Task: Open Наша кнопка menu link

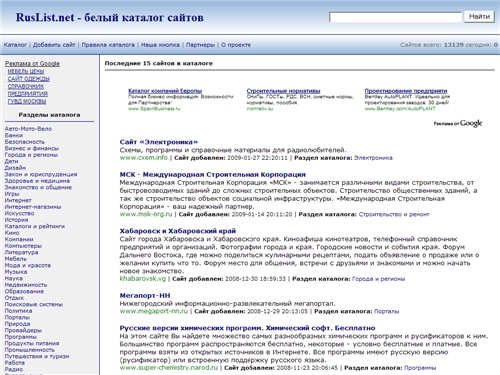Action: pos(160,45)
